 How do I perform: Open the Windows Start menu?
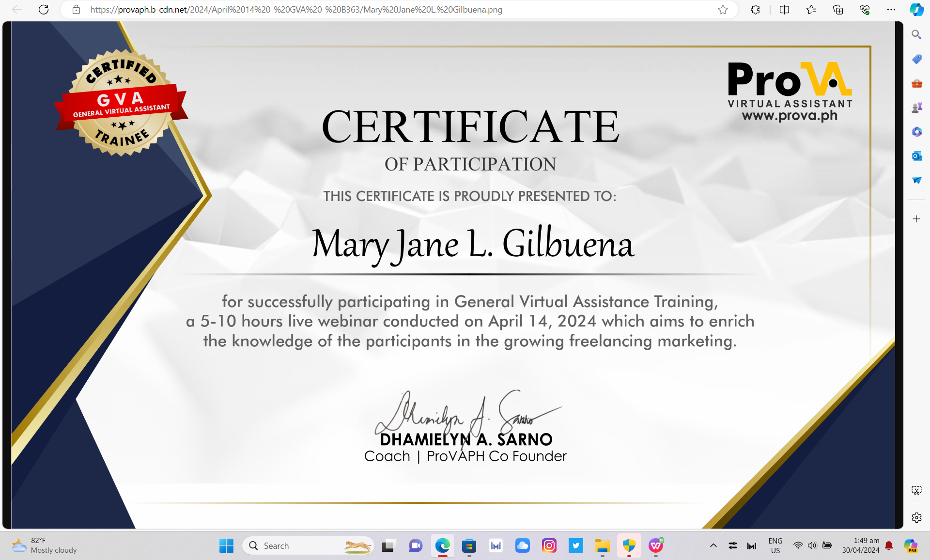coord(226,545)
